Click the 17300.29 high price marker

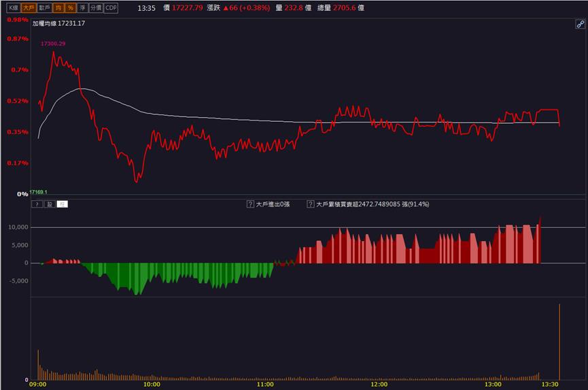pos(53,44)
